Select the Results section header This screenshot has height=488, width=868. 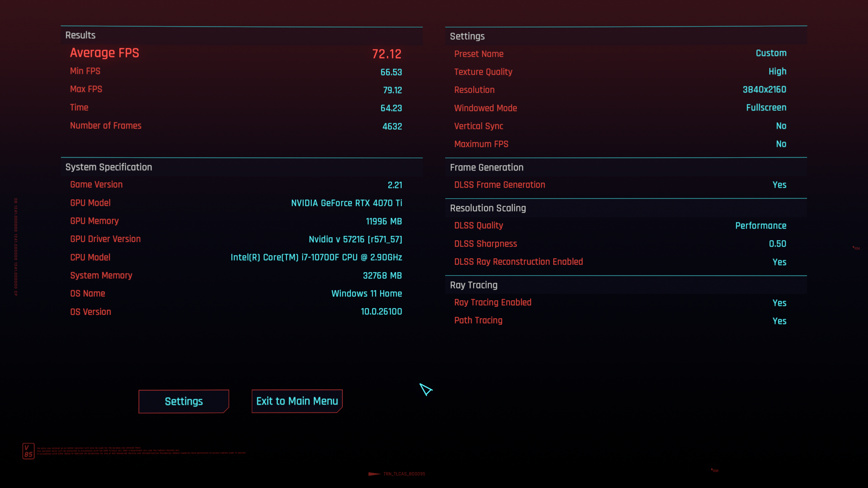pos(80,35)
